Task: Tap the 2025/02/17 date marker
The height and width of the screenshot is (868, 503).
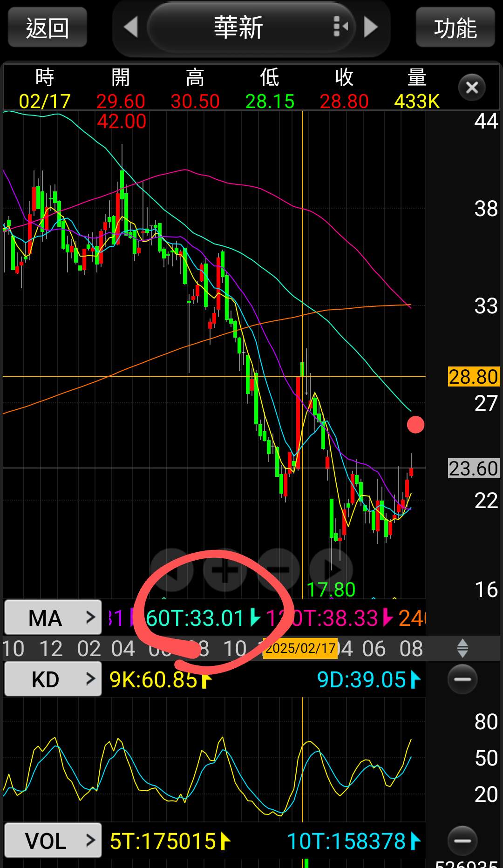Action: point(300,648)
